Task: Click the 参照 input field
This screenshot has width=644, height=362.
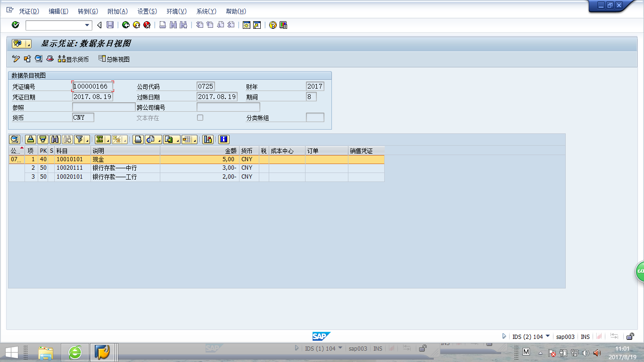Action: [104, 107]
